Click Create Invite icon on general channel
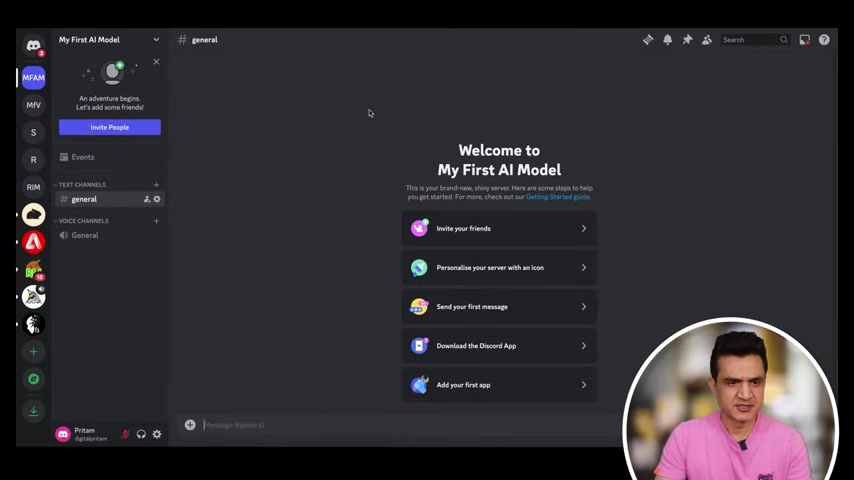Screen dimensions: 854x480 point(147,199)
